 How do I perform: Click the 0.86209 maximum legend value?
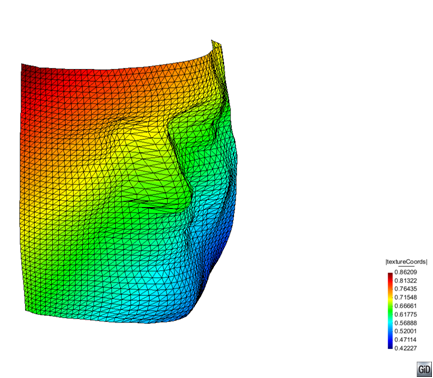click(406, 272)
